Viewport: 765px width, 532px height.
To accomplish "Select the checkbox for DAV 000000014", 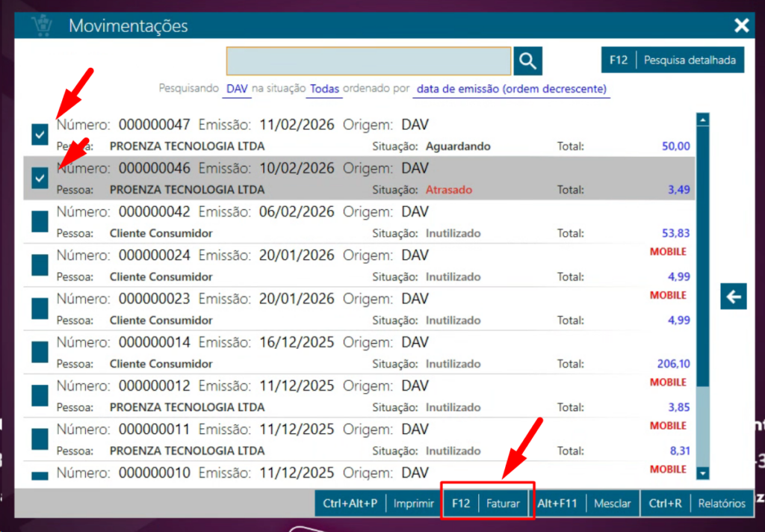I will tap(40, 353).
